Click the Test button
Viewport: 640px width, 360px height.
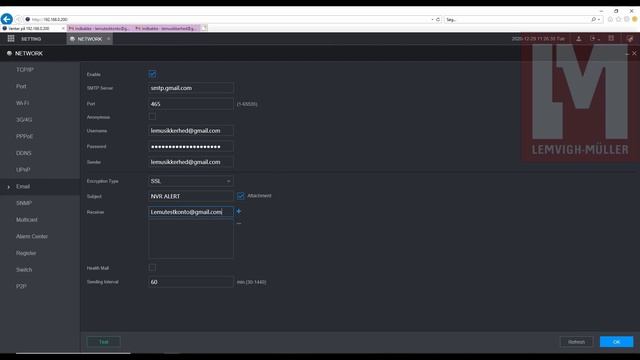click(104, 342)
